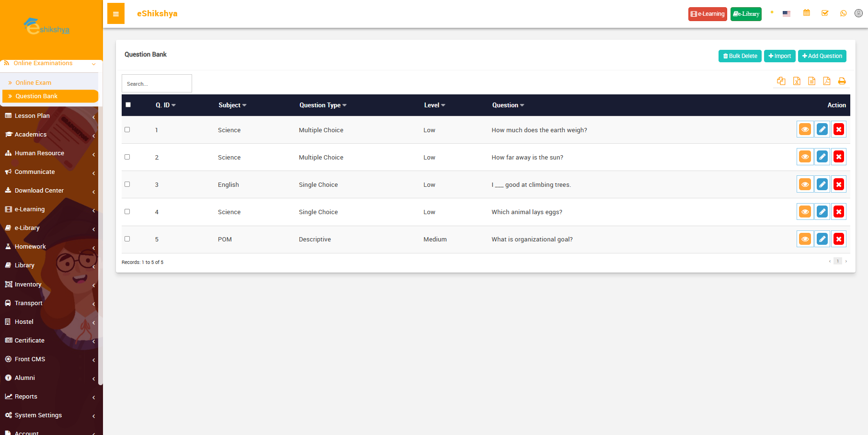
Task: Open Online Exam in the sidebar
Action: click(33, 83)
